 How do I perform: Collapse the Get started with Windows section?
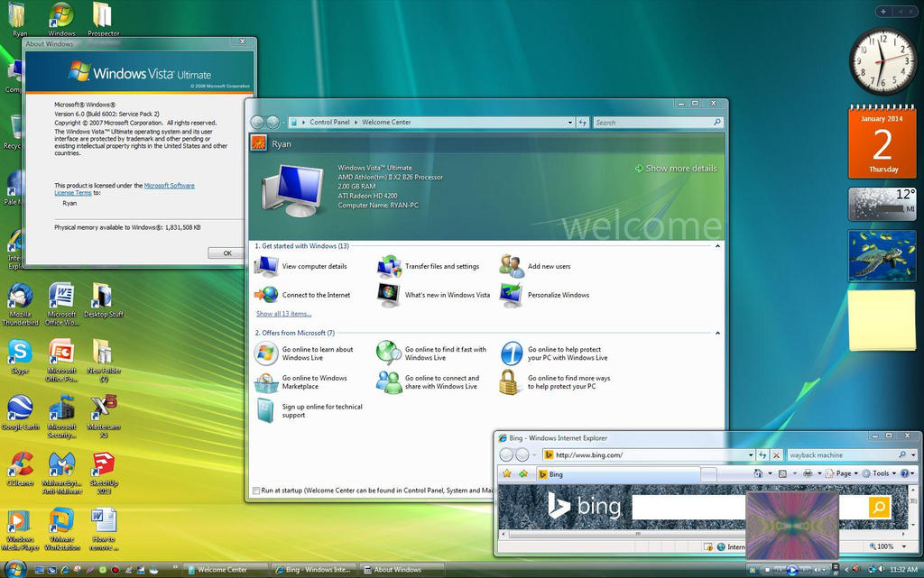pos(717,246)
